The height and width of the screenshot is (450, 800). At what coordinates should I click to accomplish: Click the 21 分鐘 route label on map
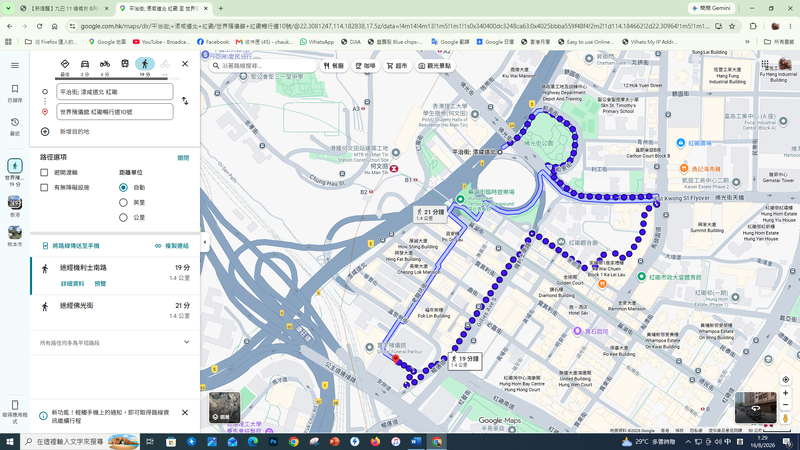431,214
